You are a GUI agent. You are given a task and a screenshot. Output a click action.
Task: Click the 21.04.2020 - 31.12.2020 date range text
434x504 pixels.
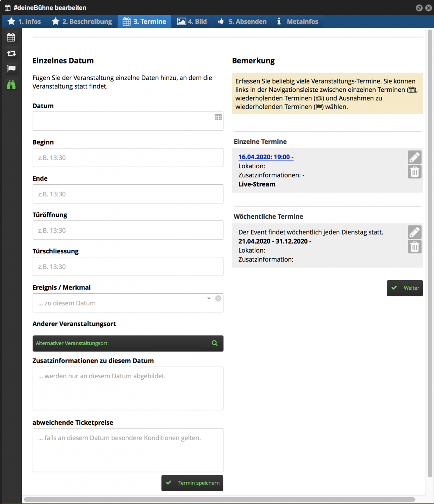point(275,241)
